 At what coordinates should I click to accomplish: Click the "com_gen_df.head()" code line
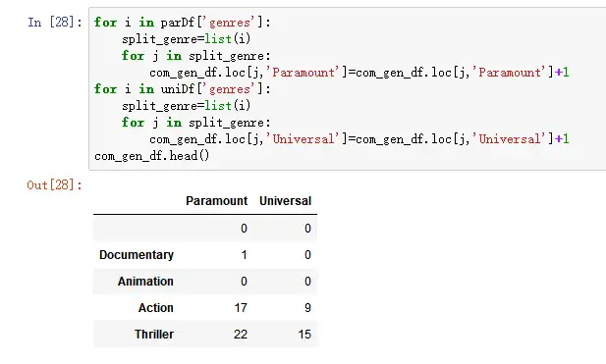click(152, 156)
